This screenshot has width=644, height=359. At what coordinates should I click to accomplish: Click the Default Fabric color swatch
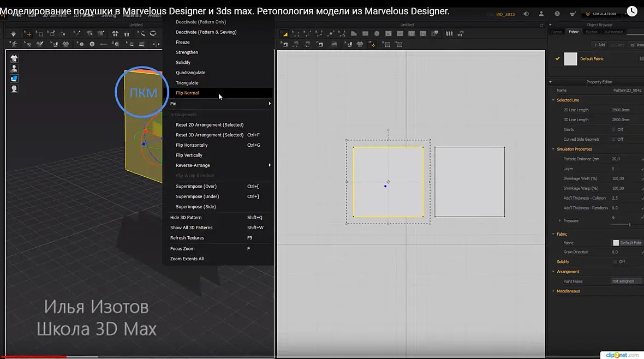pos(570,59)
